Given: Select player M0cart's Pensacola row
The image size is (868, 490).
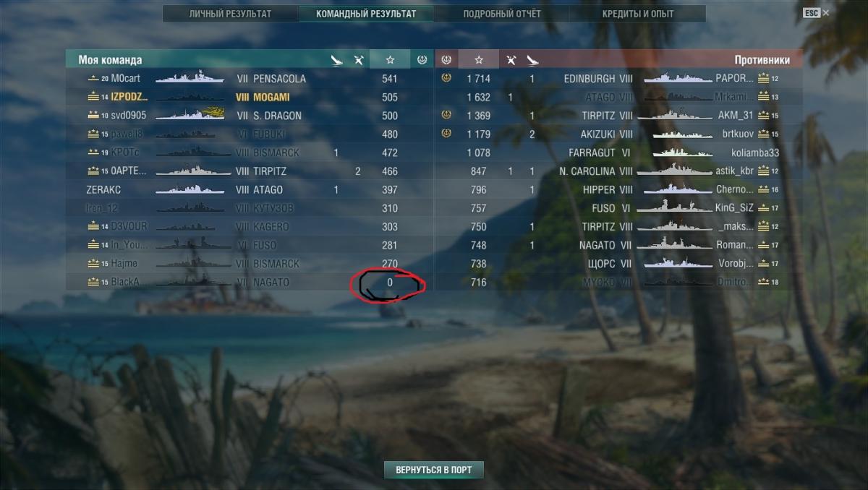Looking at the screenshot, I should pos(250,78).
